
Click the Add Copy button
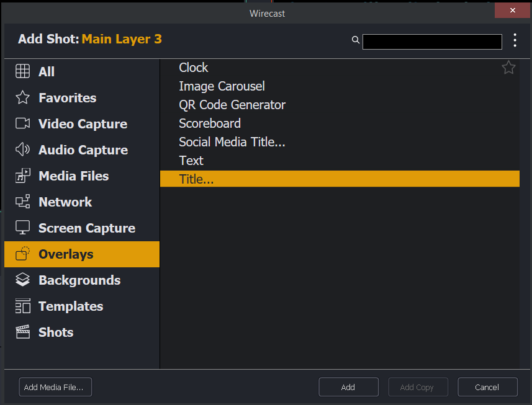(x=418, y=386)
